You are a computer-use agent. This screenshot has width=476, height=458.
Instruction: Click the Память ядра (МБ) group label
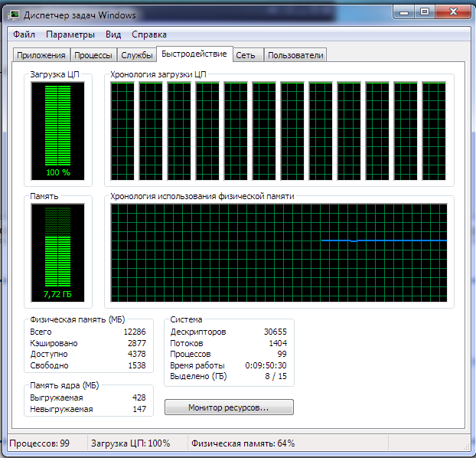64,385
